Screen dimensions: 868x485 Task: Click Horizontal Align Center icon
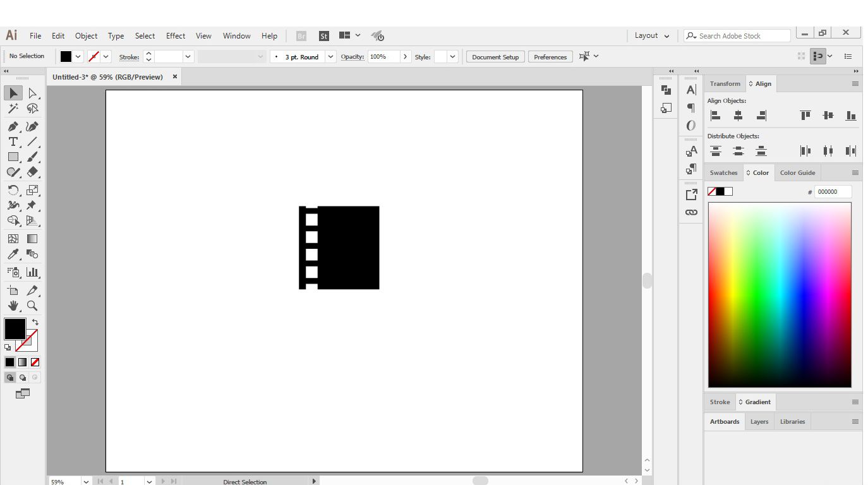[738, 115]
